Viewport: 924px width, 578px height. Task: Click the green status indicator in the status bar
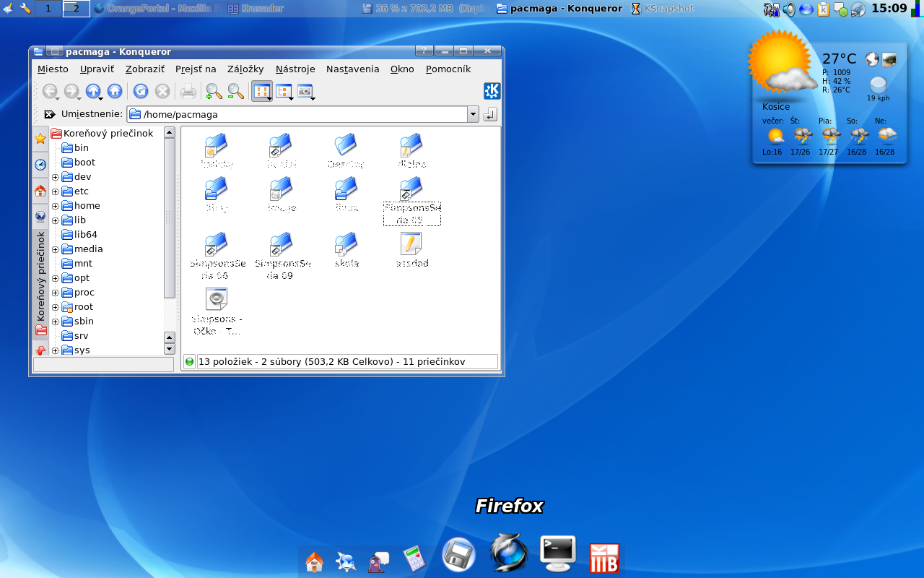(x=190, y=361)
